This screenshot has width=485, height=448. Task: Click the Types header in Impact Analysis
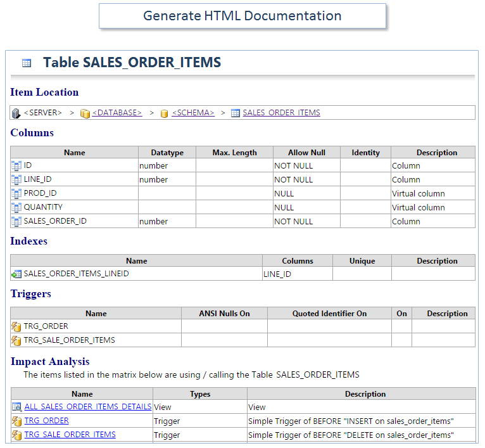[200, 394]
